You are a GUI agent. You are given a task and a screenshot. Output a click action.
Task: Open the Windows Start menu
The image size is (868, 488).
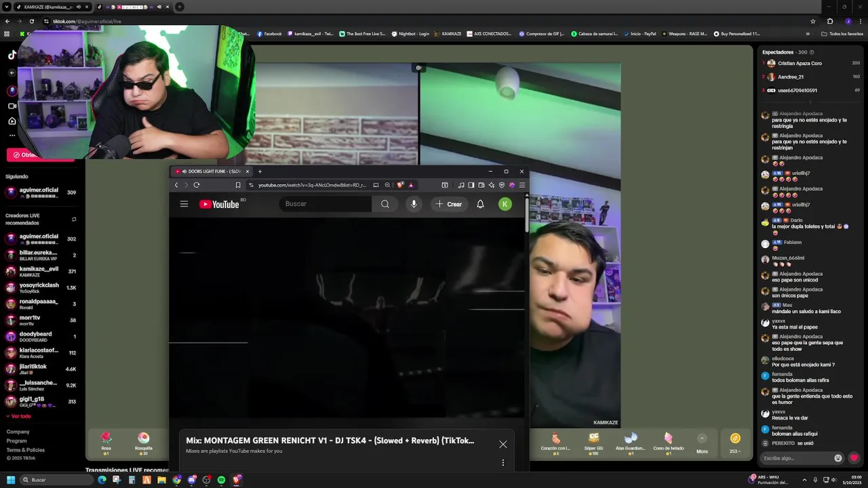pyautogui.click(x=11, y=480)
